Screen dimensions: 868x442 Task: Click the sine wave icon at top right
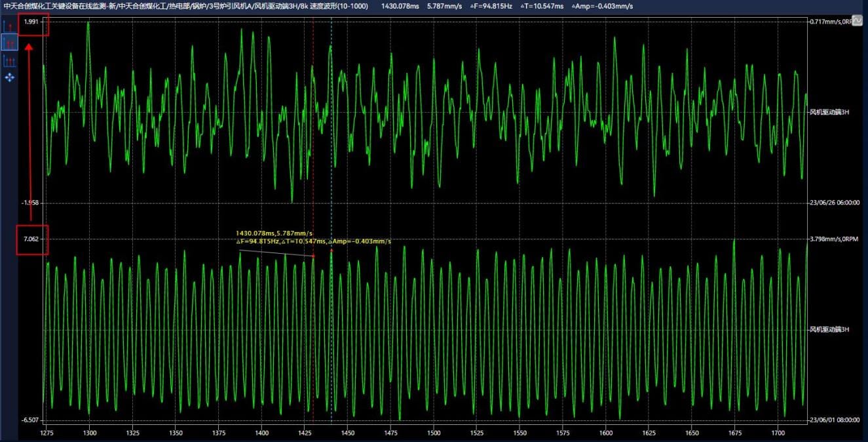[x=857, y=21]
